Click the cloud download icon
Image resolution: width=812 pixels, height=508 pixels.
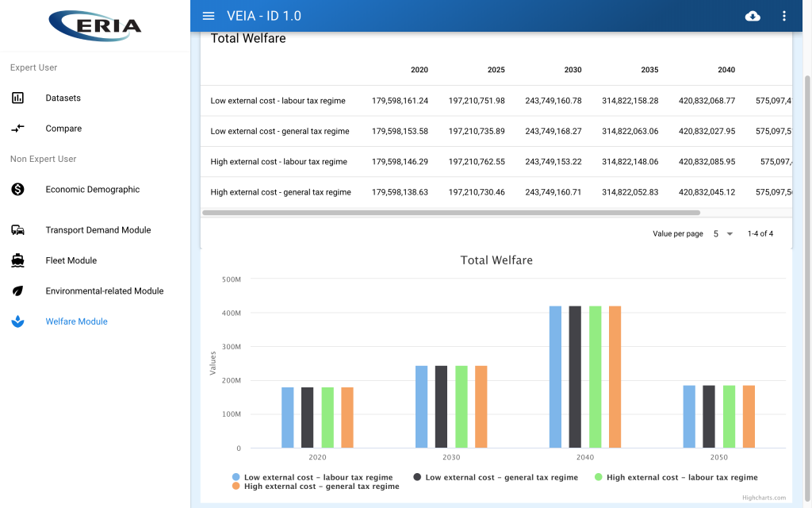[753, 16]
